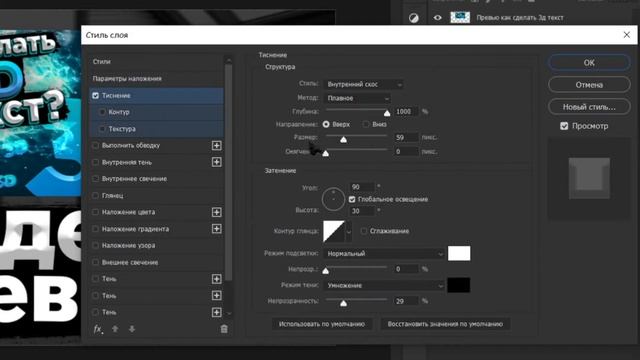The height and width of the screenshot is (360, 640).
Task: Click Восстановить значения по умолчанию button
Action: (445, 324)
